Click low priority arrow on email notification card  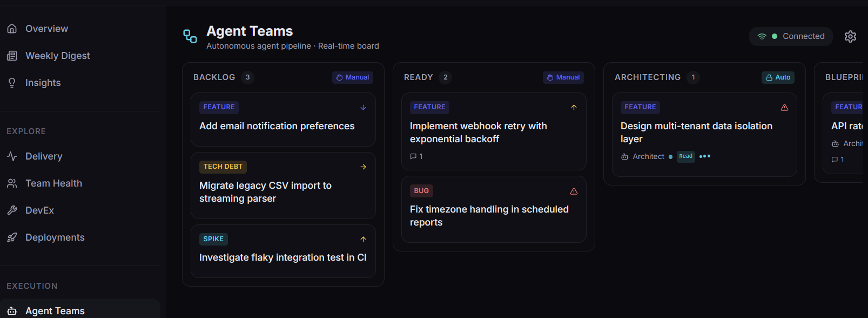(363, 107)
